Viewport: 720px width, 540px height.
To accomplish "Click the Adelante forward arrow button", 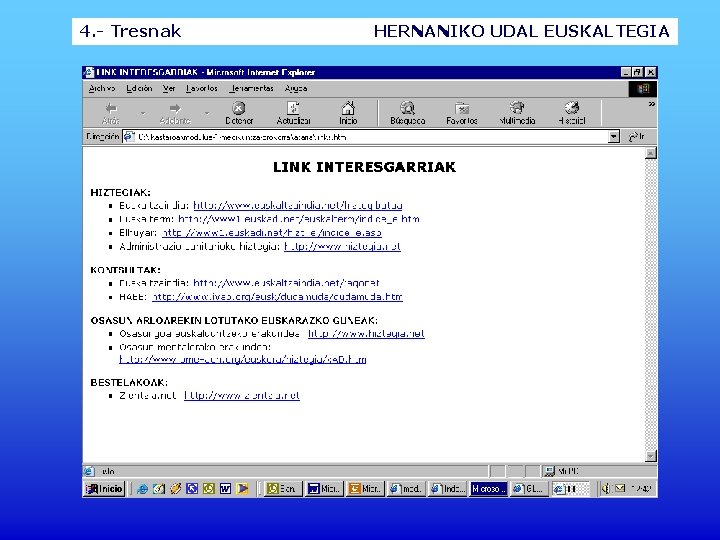I will [x=175, y=113].
